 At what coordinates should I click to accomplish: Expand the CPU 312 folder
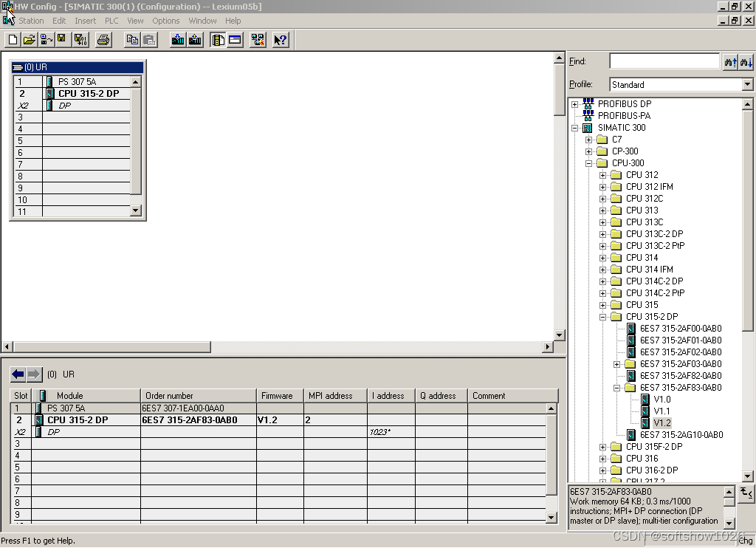602,175
